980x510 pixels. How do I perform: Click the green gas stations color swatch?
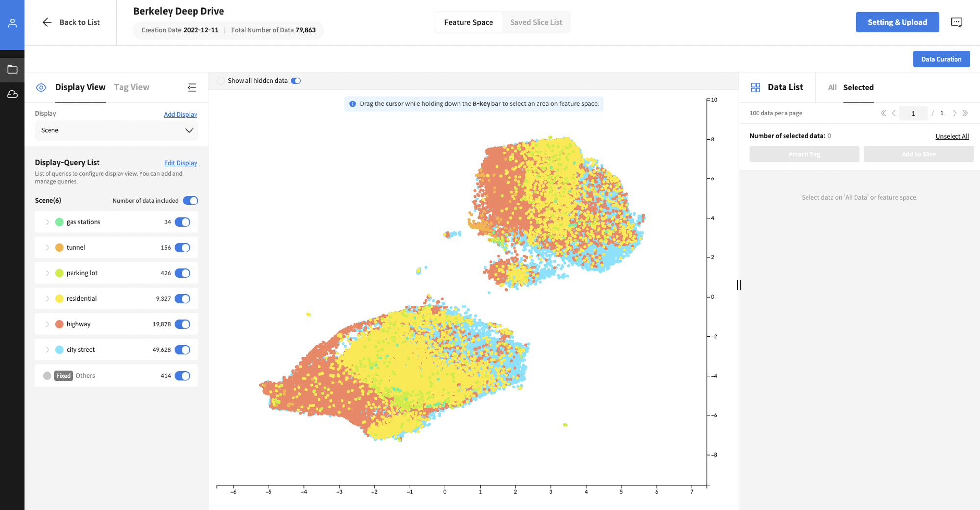[59, 222]
